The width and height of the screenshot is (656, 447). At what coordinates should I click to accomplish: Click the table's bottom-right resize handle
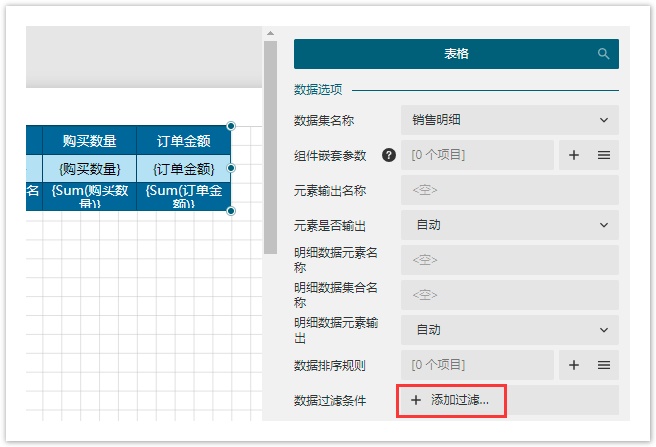(x=231, y=211)
